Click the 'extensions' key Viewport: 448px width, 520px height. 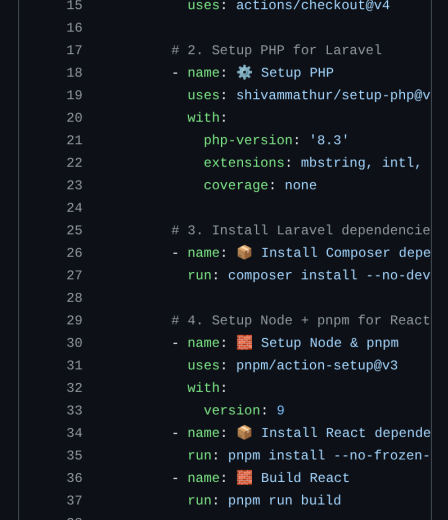coord(244,163)
